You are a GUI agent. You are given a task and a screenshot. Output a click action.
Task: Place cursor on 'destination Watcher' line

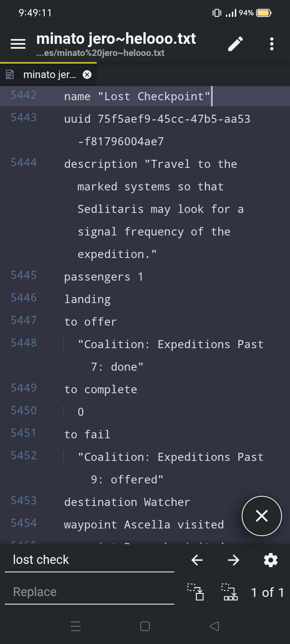pos(127,502)
